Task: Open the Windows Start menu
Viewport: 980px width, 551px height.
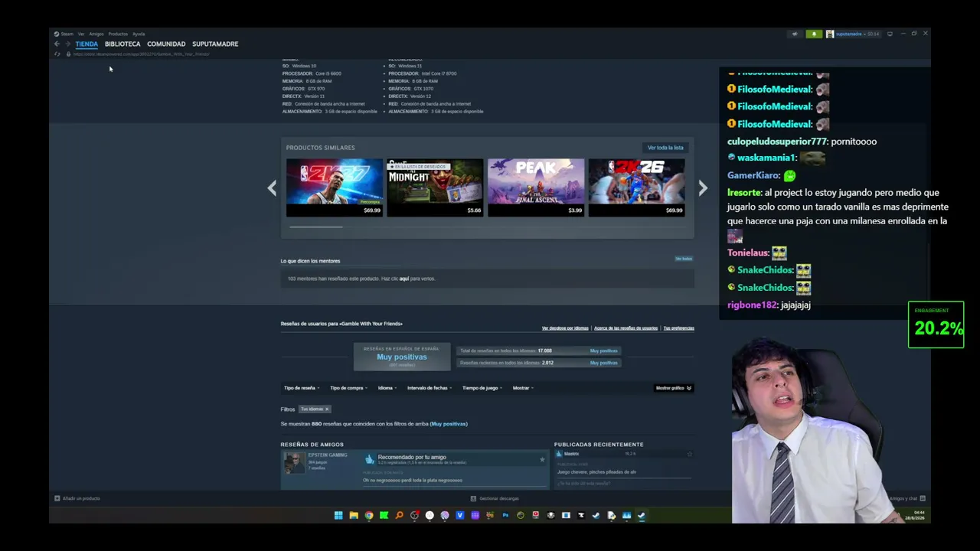Action: pyautogui.click(x=338, y=516)
